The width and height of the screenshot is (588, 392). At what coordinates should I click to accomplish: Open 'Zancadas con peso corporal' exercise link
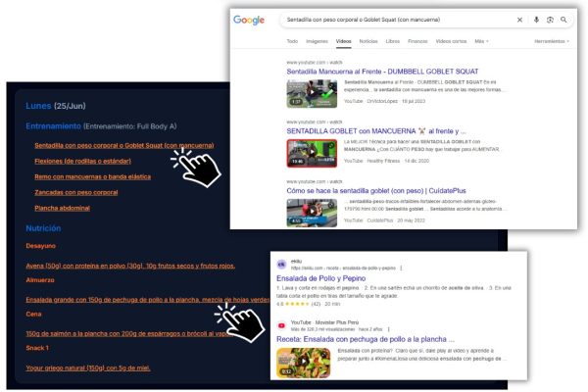pyautogui.click(x=76, y=192)
